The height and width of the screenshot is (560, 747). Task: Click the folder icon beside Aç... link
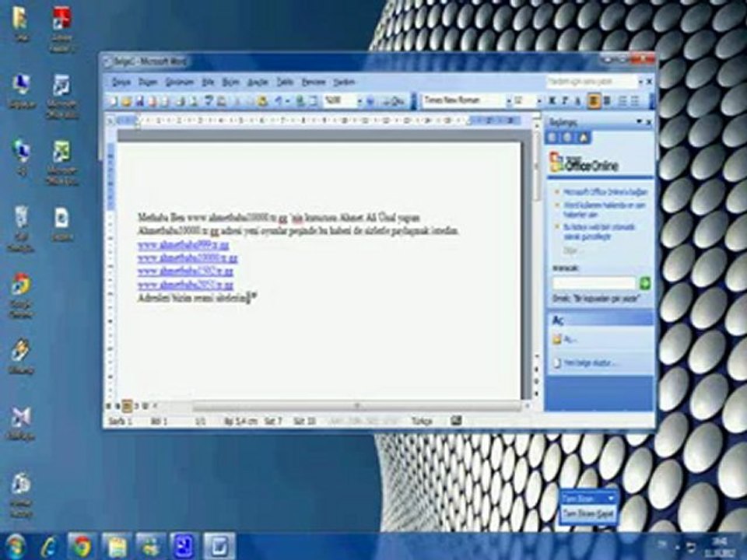point(556,340)
